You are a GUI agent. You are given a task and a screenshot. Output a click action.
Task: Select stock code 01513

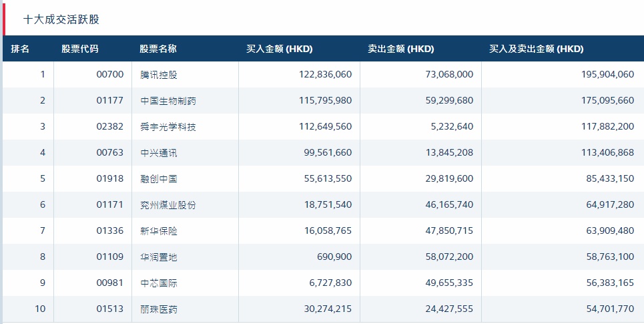tap(109, 309)
